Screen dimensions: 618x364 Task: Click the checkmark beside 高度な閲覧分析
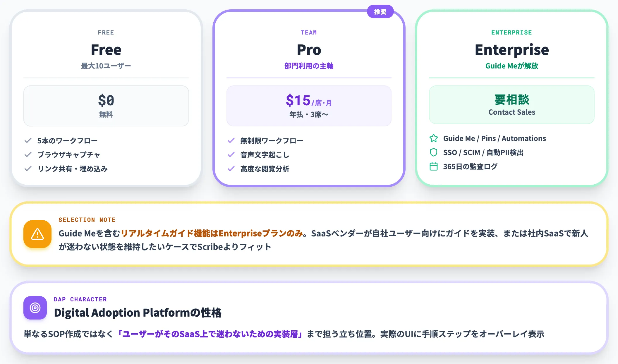(231, 169)
